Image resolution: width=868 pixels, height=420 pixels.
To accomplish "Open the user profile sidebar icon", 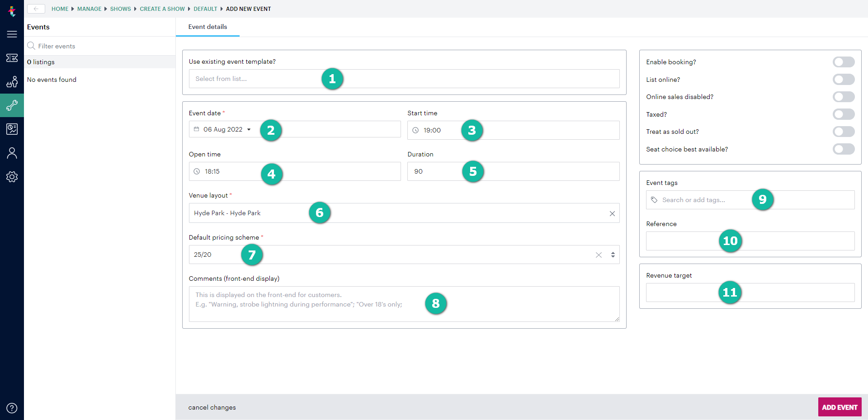I will [12, 153].
